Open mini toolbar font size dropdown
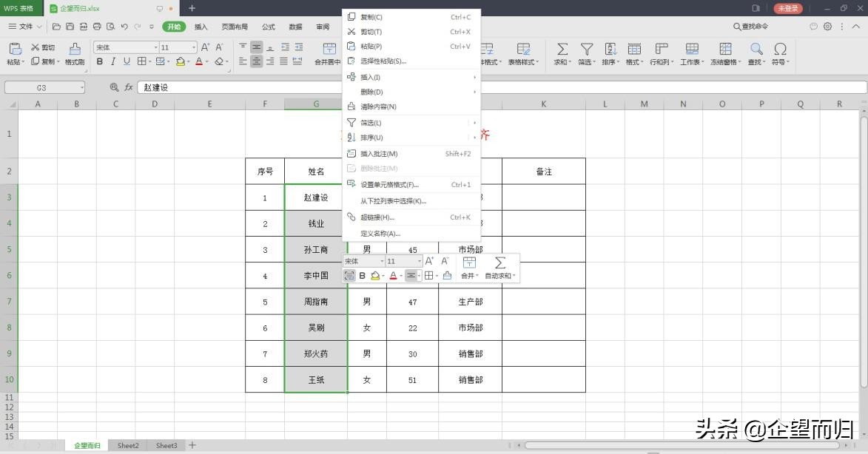Screen dimensions: 868x454 (x=419, y=261)
